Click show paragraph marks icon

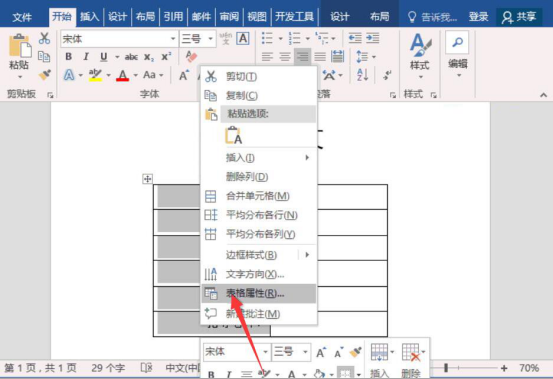[388, 75]
